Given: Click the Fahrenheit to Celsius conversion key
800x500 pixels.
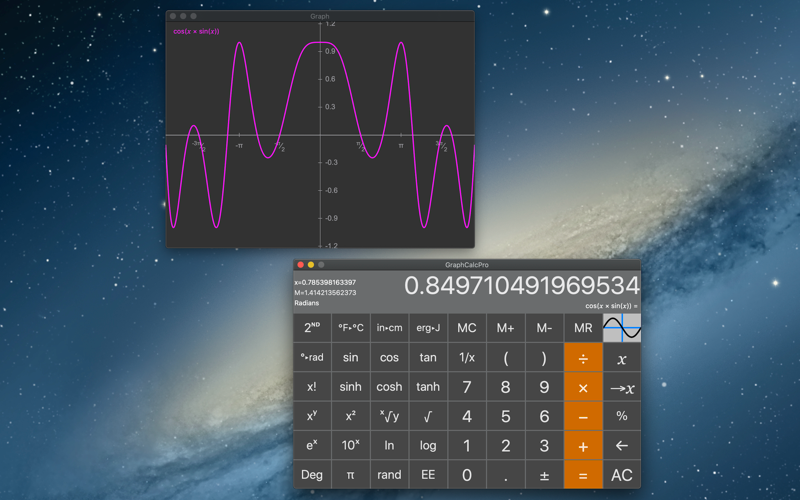Looking at the screenshot, I should [350, 328].
